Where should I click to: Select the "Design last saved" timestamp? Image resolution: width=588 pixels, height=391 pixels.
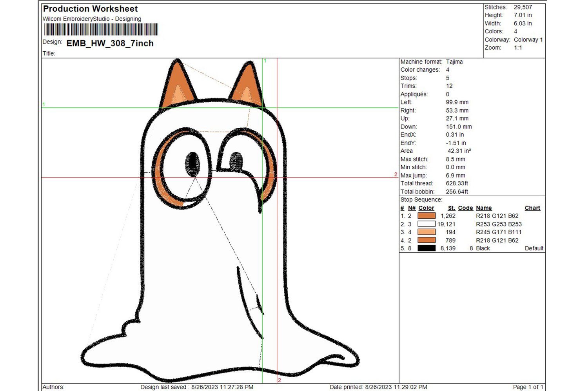197,387
